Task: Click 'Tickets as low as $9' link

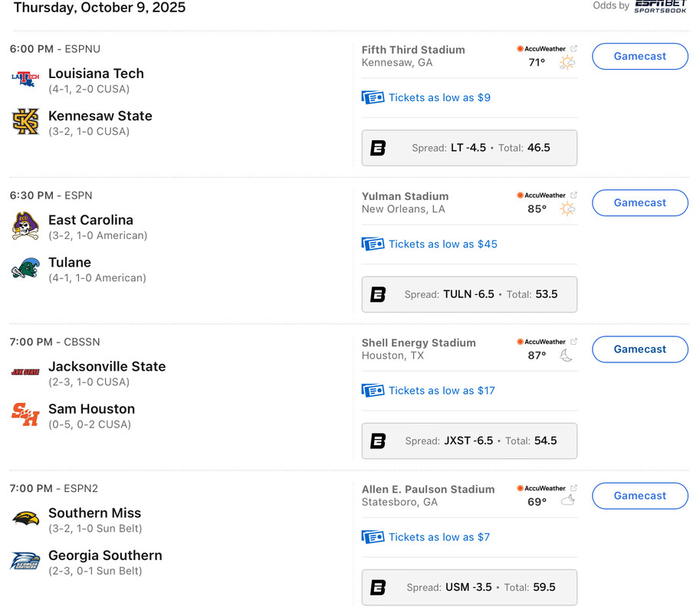Action: tap(439, 97)
